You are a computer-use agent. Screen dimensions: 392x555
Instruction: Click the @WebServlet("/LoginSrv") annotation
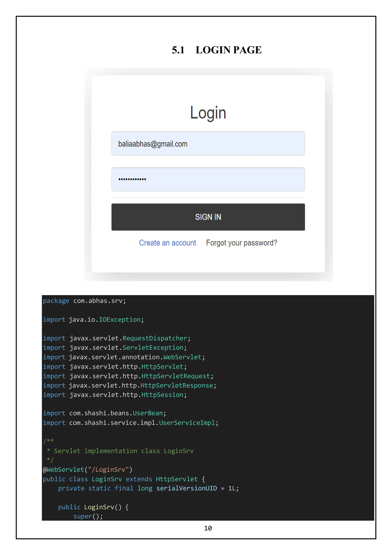(x=88, y=470)
